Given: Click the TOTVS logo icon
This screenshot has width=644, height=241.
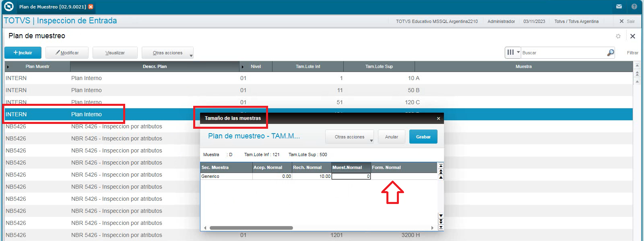Looking at the screenshot, I should pyautogui.click(x=8, y=6).
